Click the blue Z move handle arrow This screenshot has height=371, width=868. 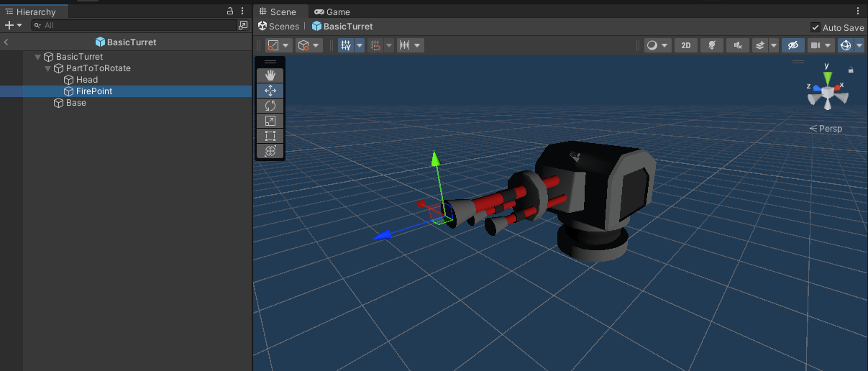(x=383, y=235)
